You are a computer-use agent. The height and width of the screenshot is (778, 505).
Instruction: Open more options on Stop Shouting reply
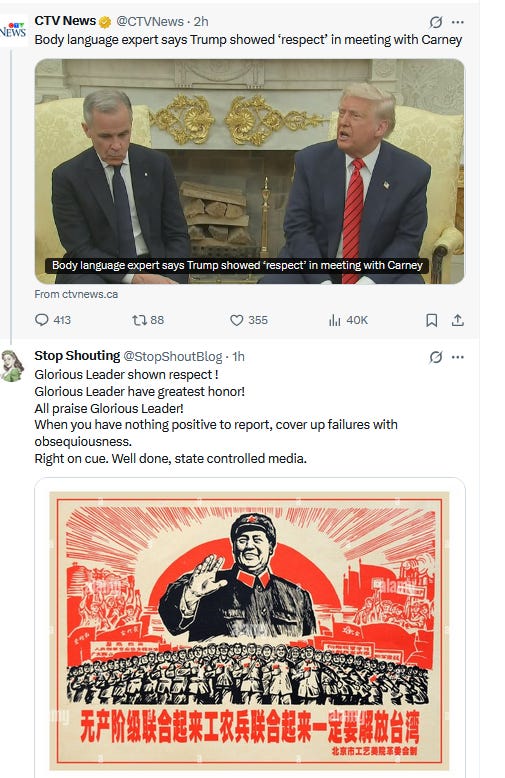coord(458,357)
